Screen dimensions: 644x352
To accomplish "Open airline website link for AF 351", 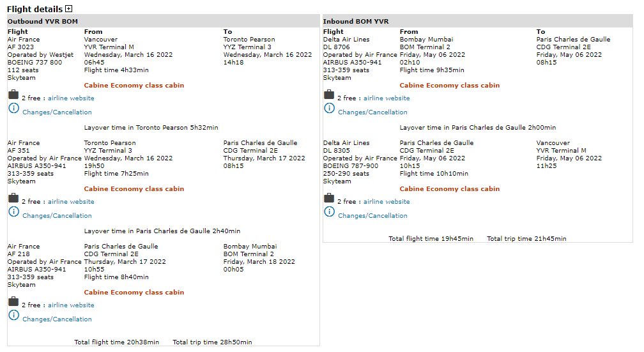I will (71, 202).
